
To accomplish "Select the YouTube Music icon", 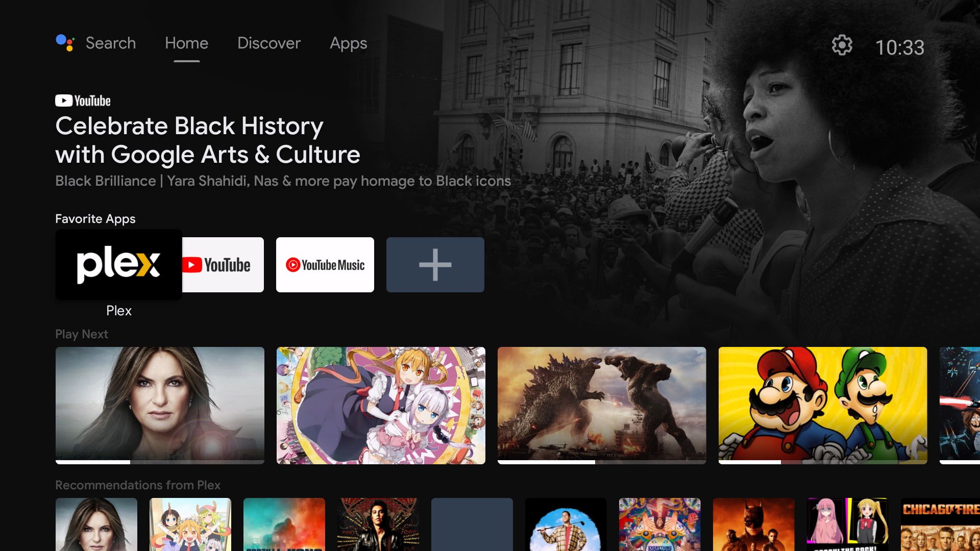I will click(x=325, y=264).
